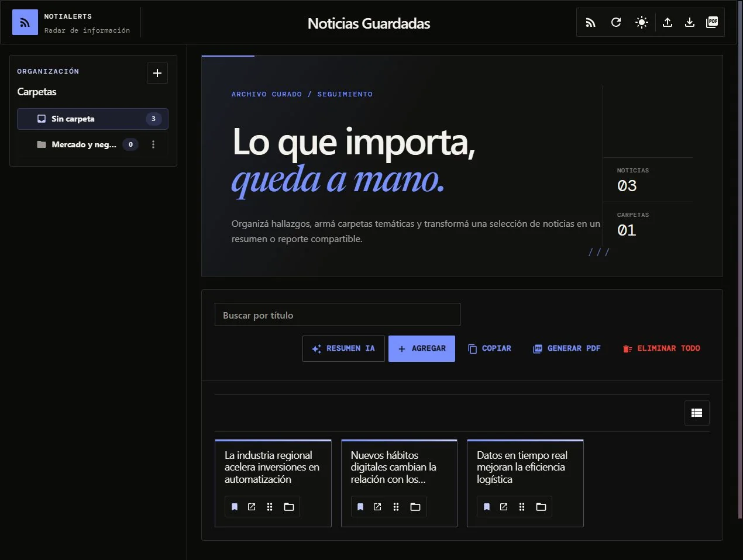This screenshot has width=743, height=560.
Task: Click the Noticias count 03
Action: click(x=627, y=186)
